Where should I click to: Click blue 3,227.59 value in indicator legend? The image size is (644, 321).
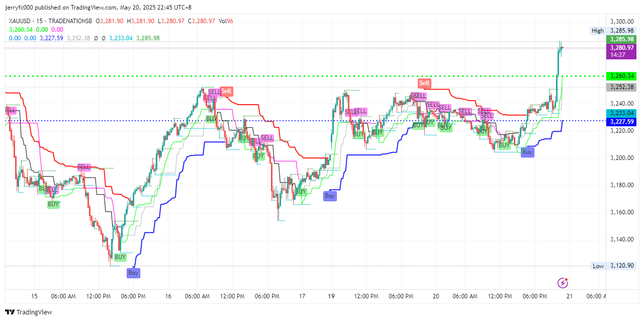pos(51,38)
